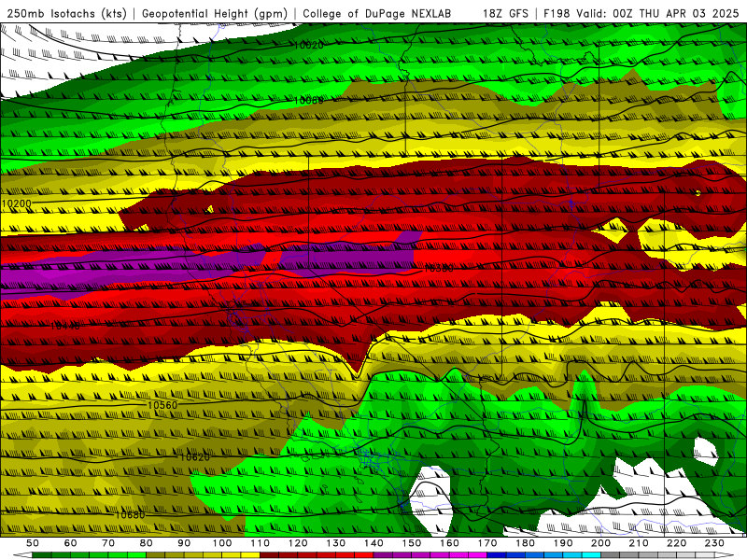The image size is (747, 560).
Task: Click the colorbar value 100
Action: click(x=222, y=543)
